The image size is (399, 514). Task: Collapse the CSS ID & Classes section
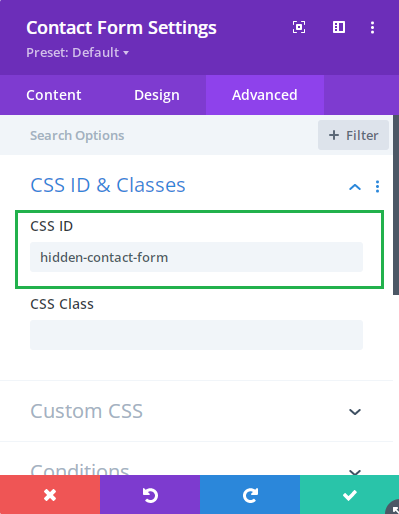[355, 187]
